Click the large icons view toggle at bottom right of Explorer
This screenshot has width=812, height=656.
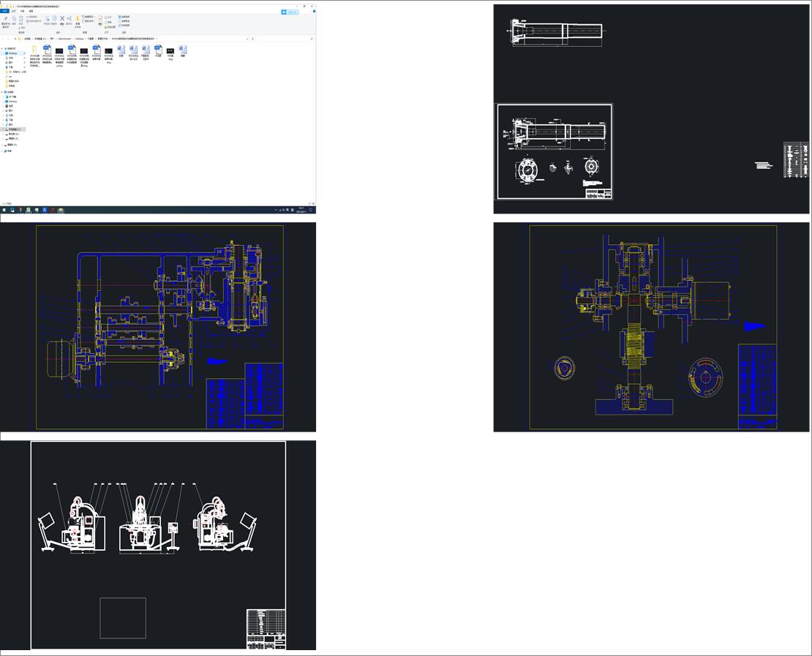coord(315,203)
